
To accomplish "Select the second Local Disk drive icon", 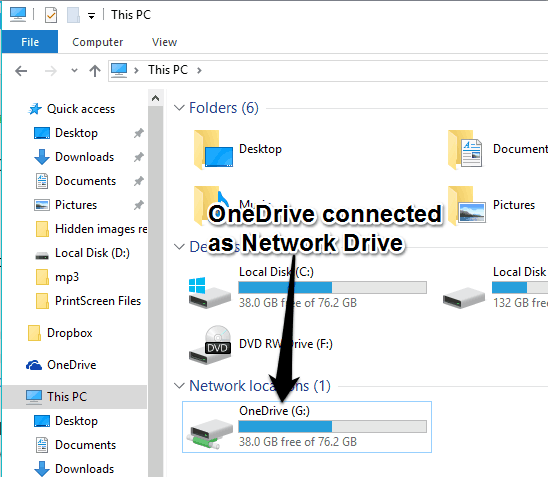I will [x=464, y=297].
